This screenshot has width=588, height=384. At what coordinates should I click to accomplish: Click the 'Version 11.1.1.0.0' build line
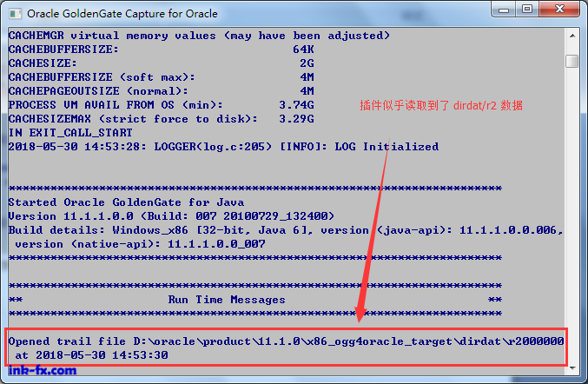click(171, 216)
